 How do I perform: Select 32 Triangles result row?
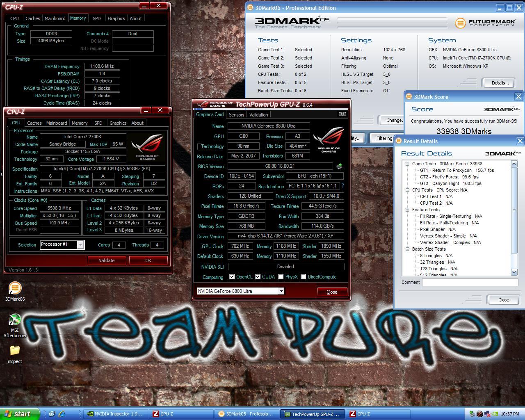437,262
